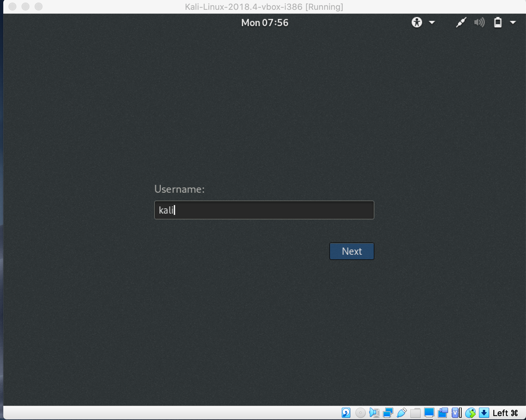
Task: Open the clock showing Mon 07:56
Action: click(265, 23)
